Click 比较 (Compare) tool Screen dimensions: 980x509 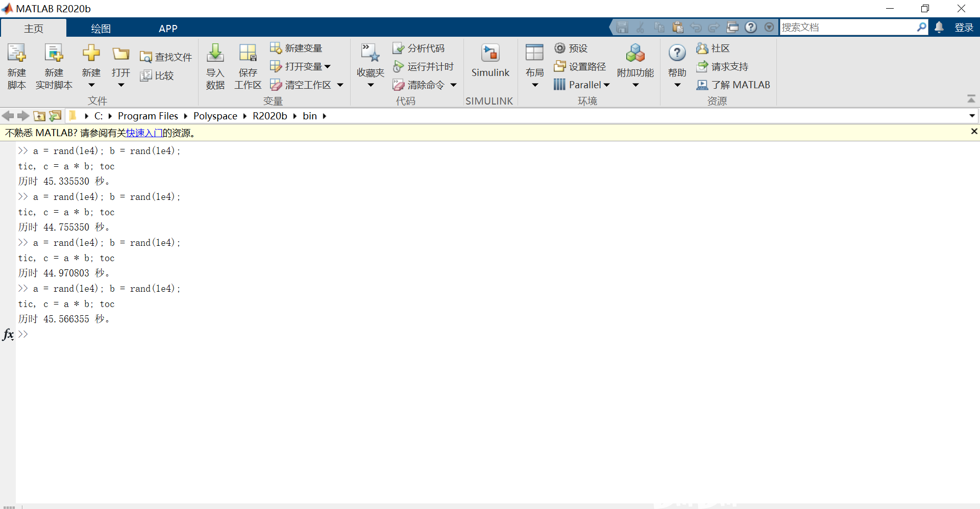[157, 75]
